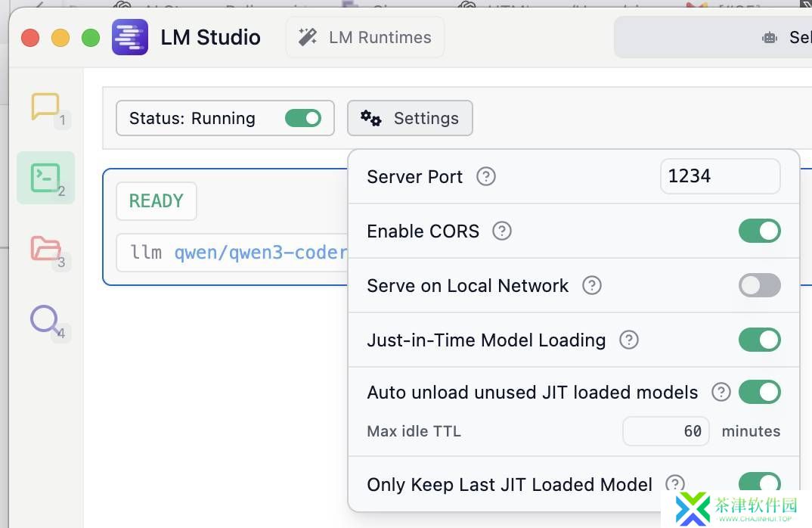The width and height of the screenshot is (812, 528).
Task: Show help for Enable CORS
Action: click(x=502, y=231)
